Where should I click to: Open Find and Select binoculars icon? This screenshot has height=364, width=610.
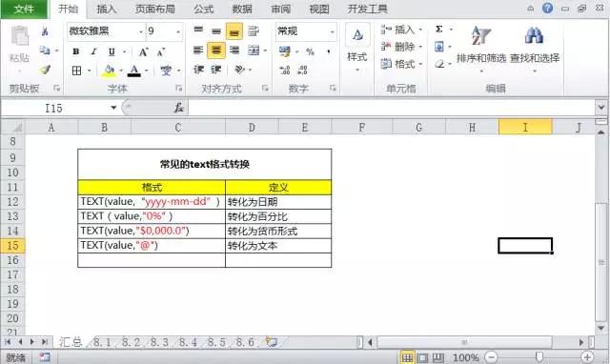(534, 35)
